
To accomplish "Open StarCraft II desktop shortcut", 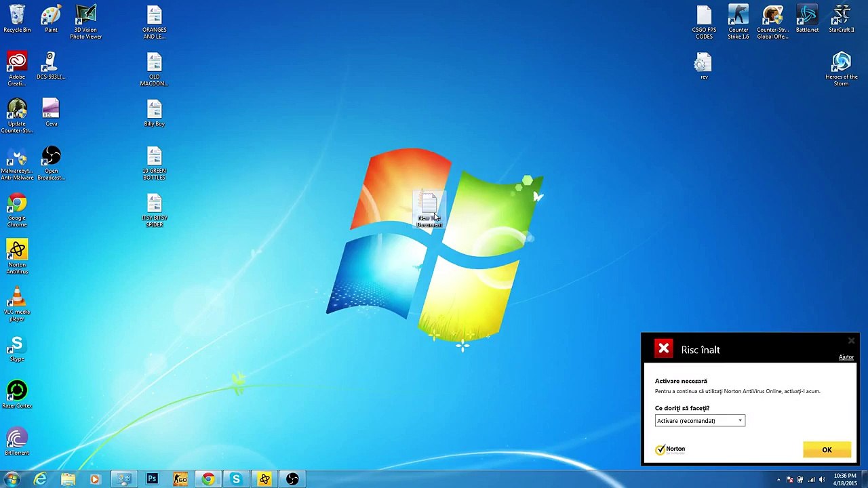I will (842, 20).
